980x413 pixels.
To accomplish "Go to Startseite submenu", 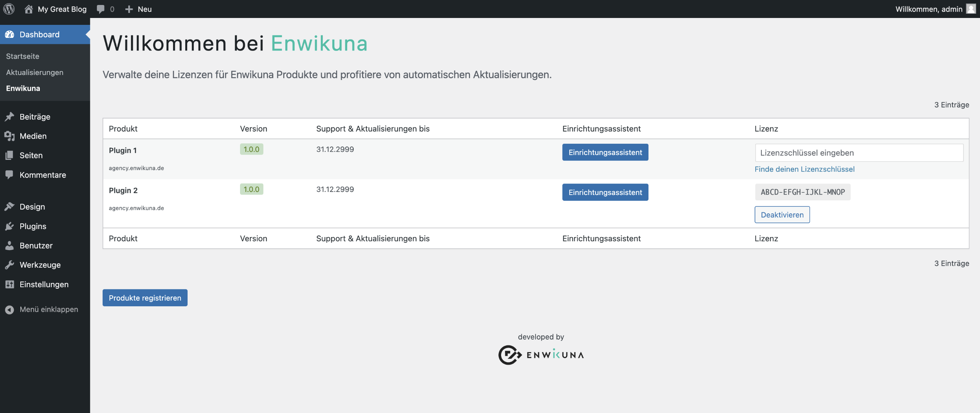I will coord(23,56).
